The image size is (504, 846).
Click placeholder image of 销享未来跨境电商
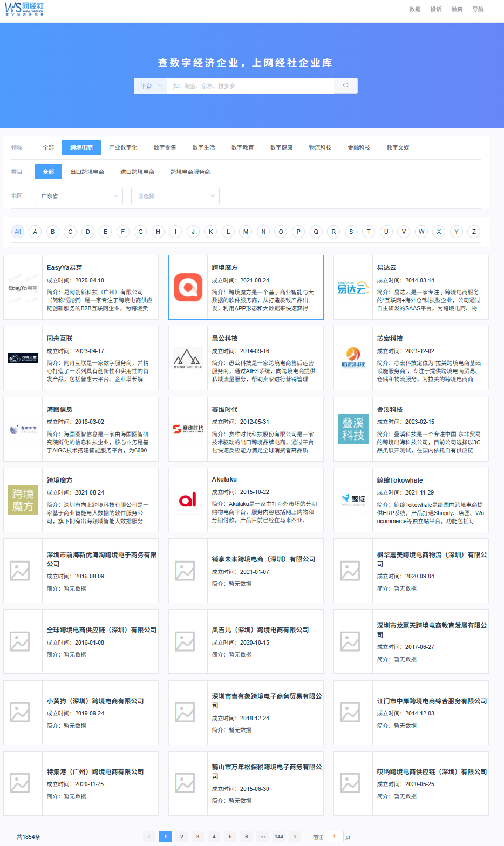[x=185, y=571]
